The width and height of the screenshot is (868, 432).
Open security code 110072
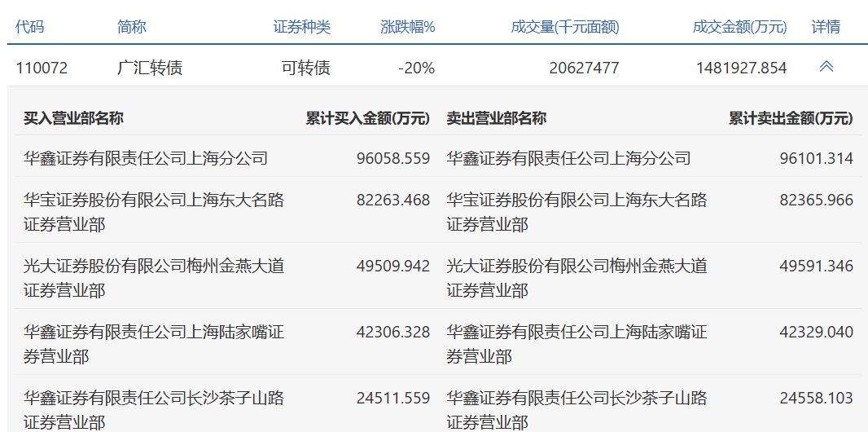pos(42,68)
